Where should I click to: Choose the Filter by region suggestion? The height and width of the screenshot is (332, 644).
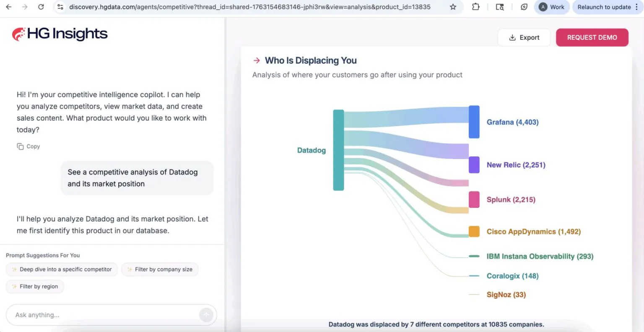point(35,287)
